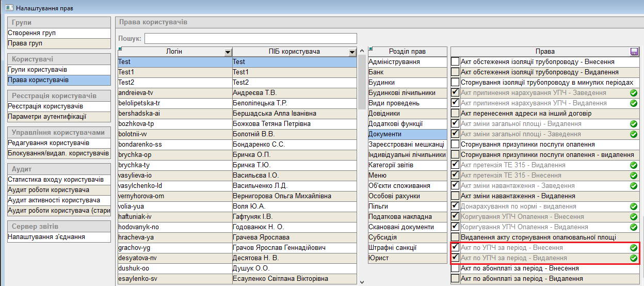The width and height of the screenshot is (644, 286).
Task: Click green check icon for Акт претензія ТЕ 315 - Видалення
Action: pos(633,165)
